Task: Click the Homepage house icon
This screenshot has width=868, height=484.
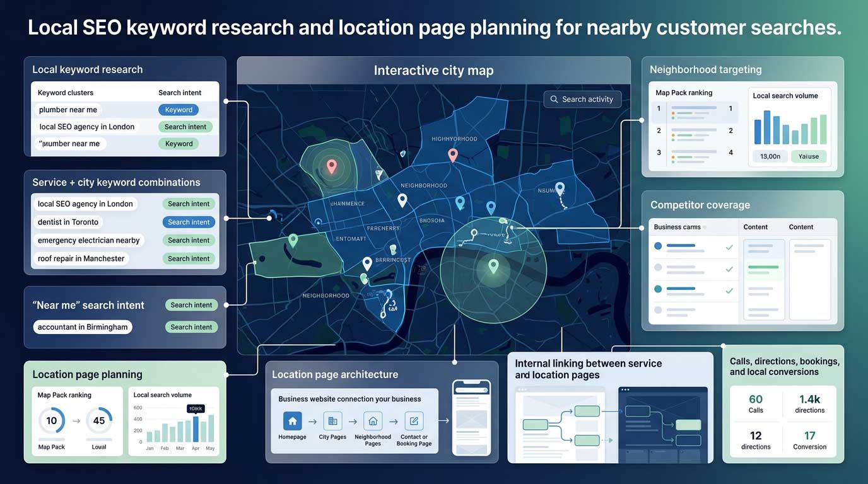Action: 292,421
